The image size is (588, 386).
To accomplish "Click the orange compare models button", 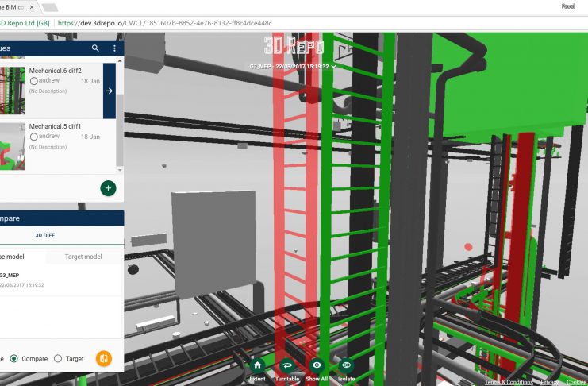I will pos(104,358).
